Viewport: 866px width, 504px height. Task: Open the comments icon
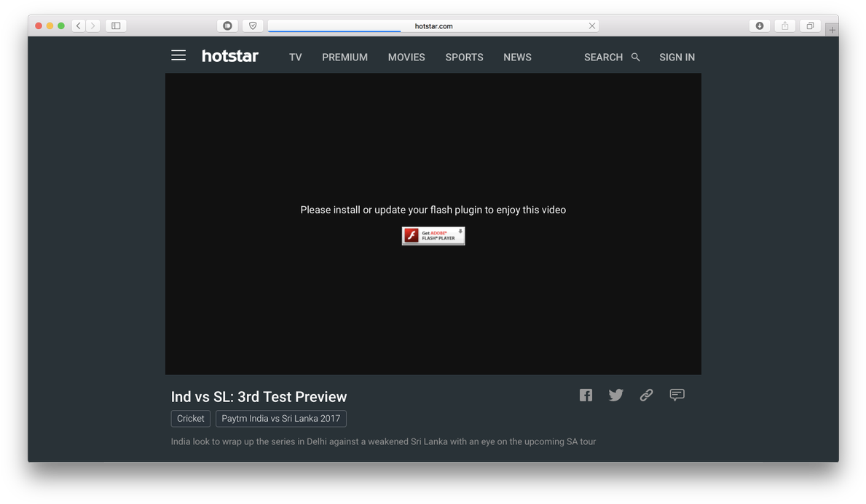[x=677, y=395]
